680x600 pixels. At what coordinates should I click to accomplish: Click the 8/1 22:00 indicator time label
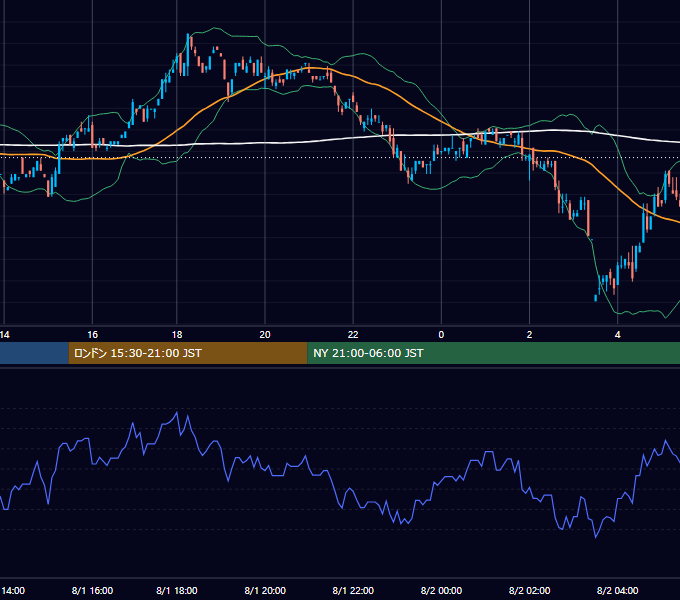coord(353,590)
